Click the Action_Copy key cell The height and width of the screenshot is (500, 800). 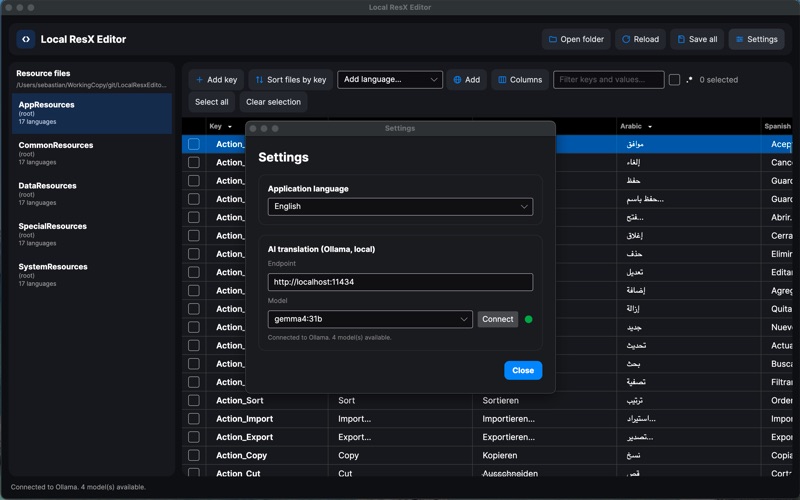click(267, 456)
